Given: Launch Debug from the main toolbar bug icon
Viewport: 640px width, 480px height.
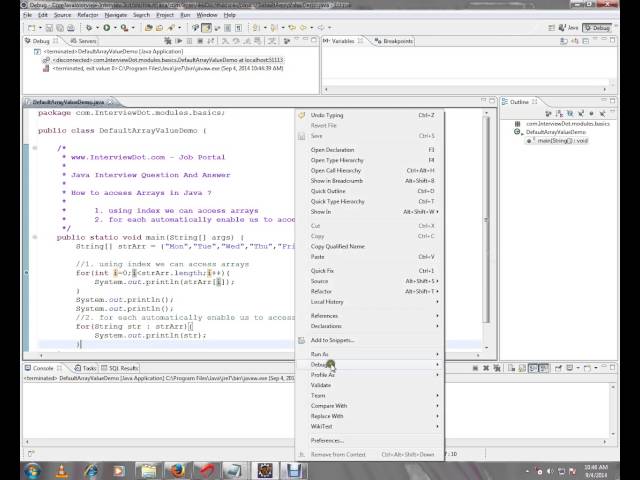Looking at the screenshot, I should tap(89, 28).
